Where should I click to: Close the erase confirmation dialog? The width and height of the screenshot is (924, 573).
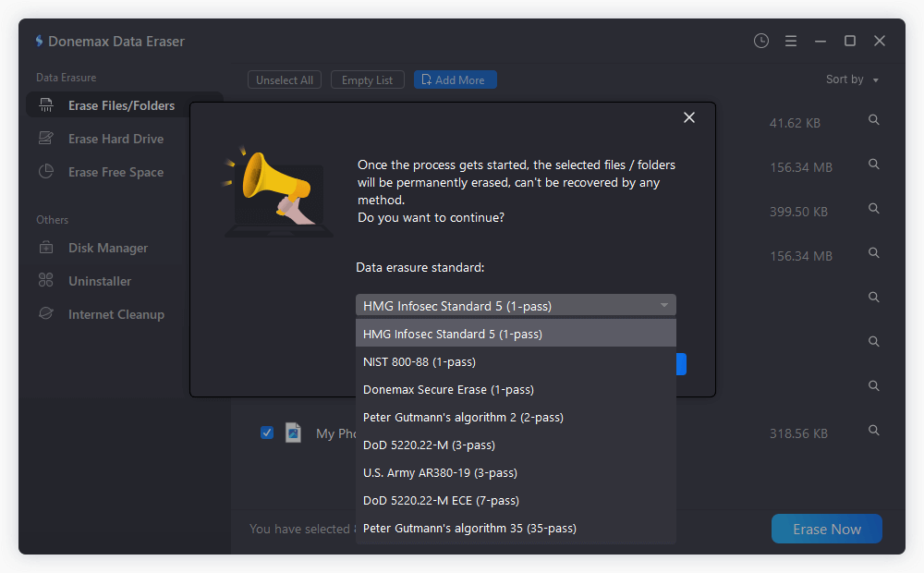688,117
